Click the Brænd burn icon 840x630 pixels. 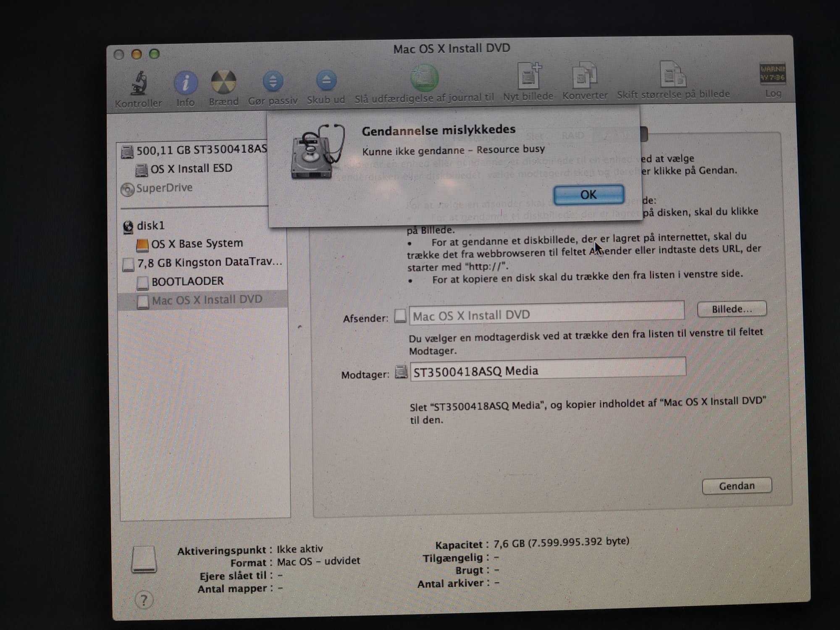pyautogui.click(x=223, y=82)
